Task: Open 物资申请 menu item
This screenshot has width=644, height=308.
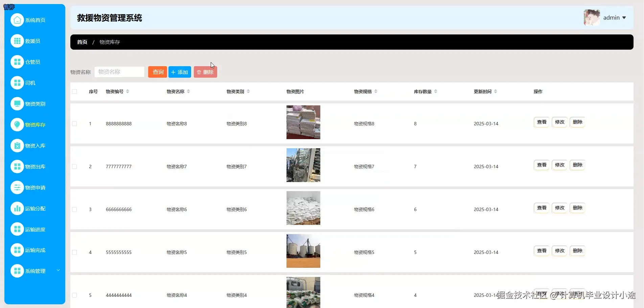Action: pyautogui.click(x=35, y=187)
